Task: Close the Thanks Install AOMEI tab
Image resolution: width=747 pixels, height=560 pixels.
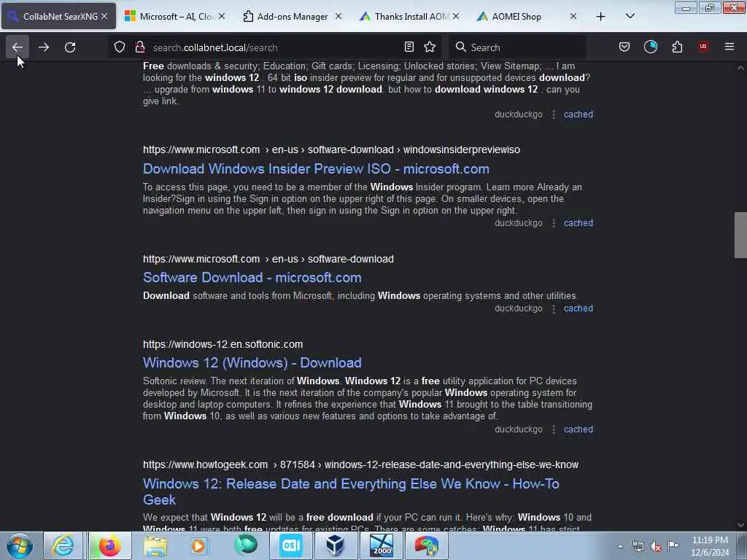Action: coord(456,16)
